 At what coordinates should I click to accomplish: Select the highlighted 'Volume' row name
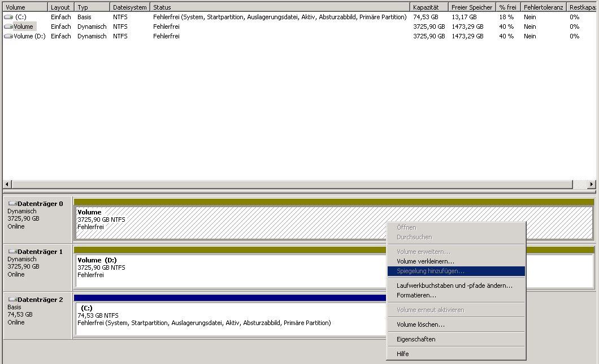point(23,27)
